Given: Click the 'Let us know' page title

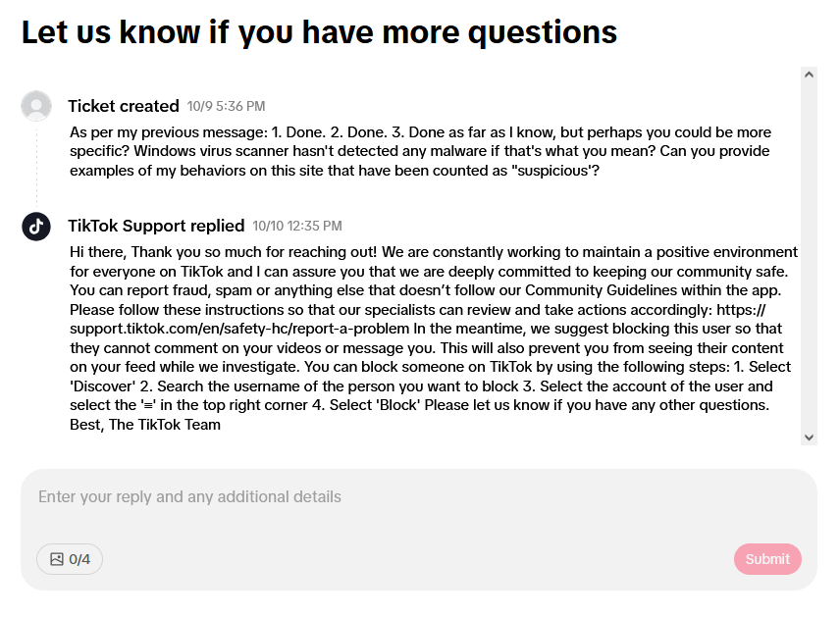Looking at the screenshot, I should (x=319, y=32).
